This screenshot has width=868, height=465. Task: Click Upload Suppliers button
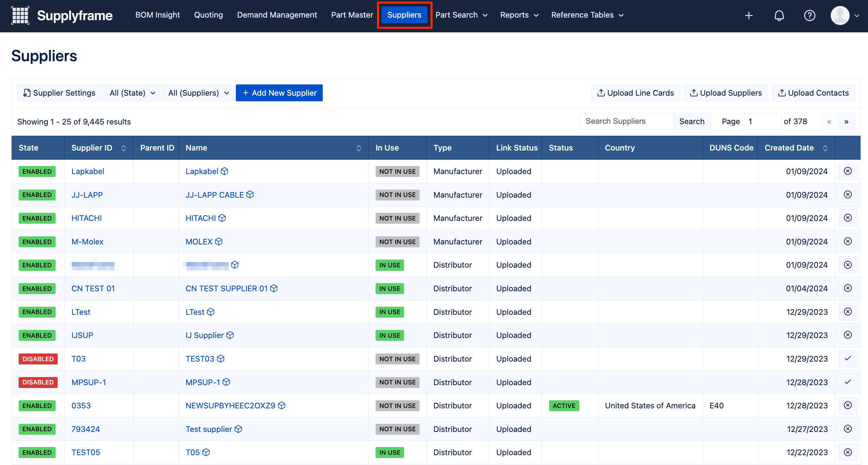pyautogui.click(x=726, y=93)
